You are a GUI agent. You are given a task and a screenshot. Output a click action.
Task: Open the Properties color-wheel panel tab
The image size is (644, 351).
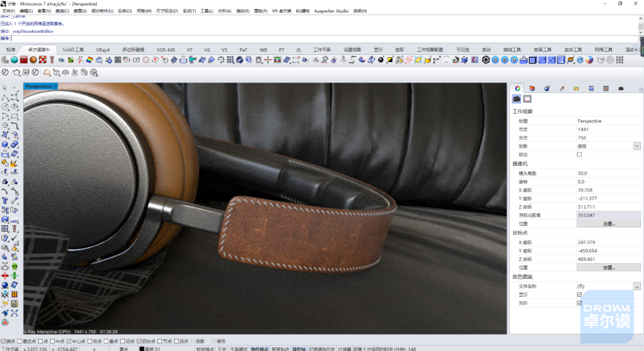tap(518, 88)
